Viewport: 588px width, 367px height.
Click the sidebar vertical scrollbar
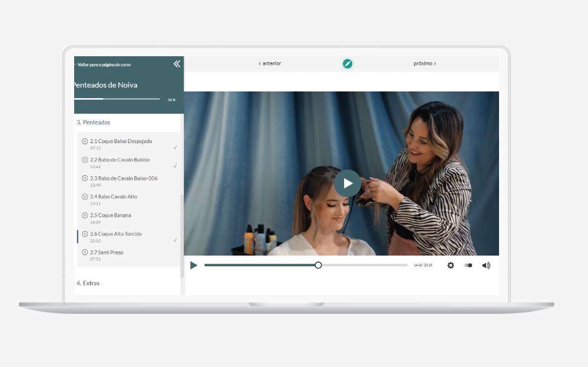point(182,236)
